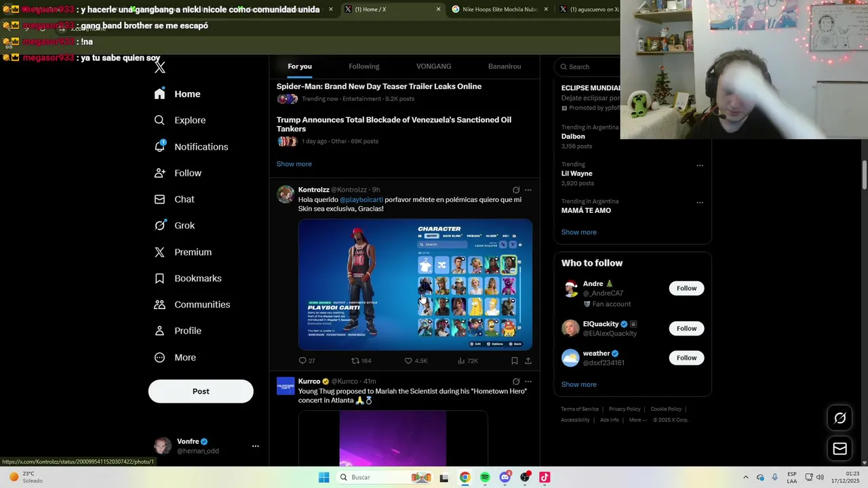Open the Home item in the sidebar
The width and height of the screenshot is (868, 488).
point(177,94)
